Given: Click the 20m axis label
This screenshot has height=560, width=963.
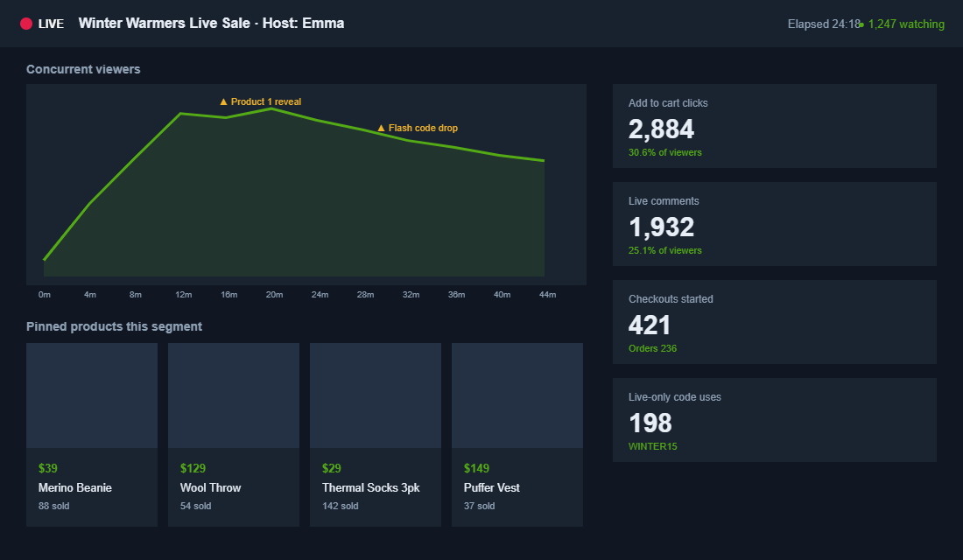Looking at the screenshot, I should pyautogui.click(x=275, y=295).
